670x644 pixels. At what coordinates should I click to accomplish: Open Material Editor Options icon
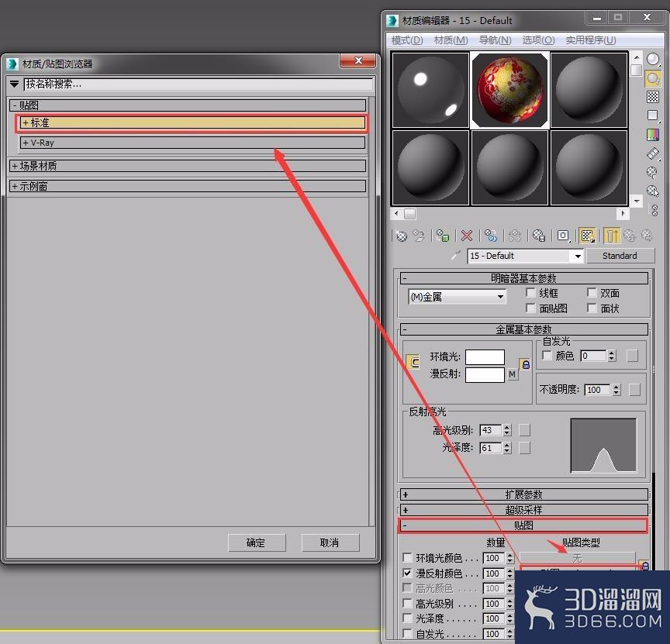click(652, 172)
